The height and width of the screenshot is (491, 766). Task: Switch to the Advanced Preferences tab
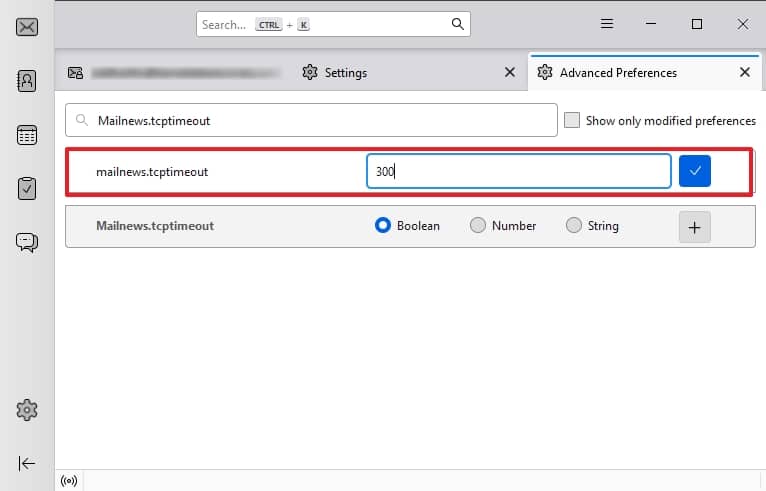pyautogui.click(x=644, y=73)
